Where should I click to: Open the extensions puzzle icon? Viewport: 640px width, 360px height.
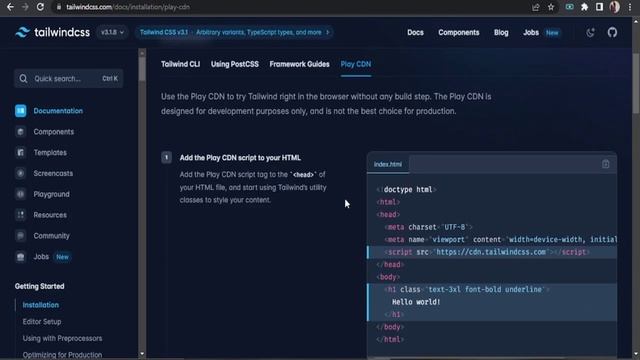point(584,7)
